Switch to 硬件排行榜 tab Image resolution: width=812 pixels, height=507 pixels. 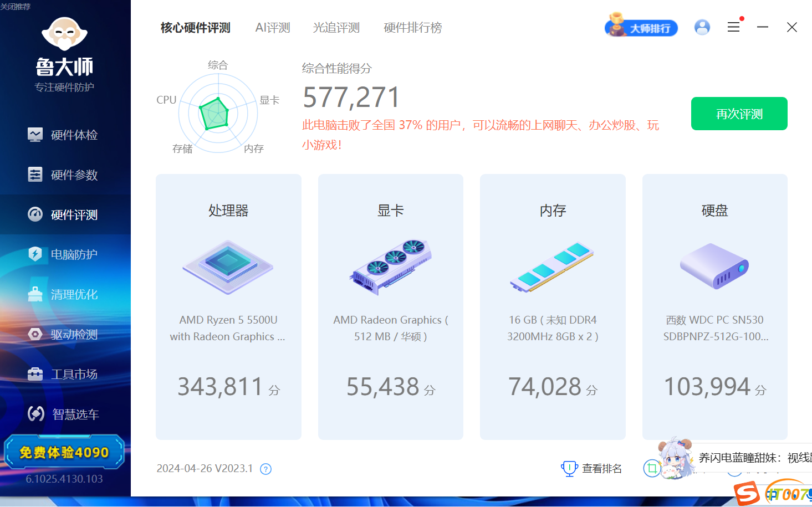point(413,28)
